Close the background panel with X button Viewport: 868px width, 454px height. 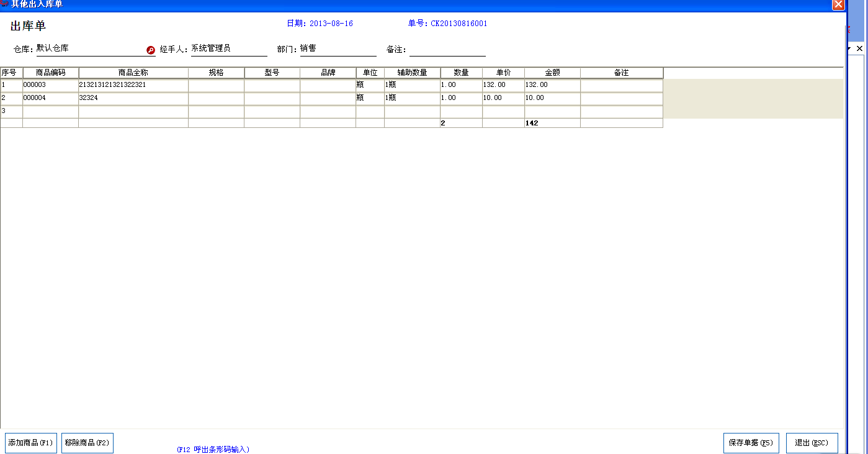[859, 48]
